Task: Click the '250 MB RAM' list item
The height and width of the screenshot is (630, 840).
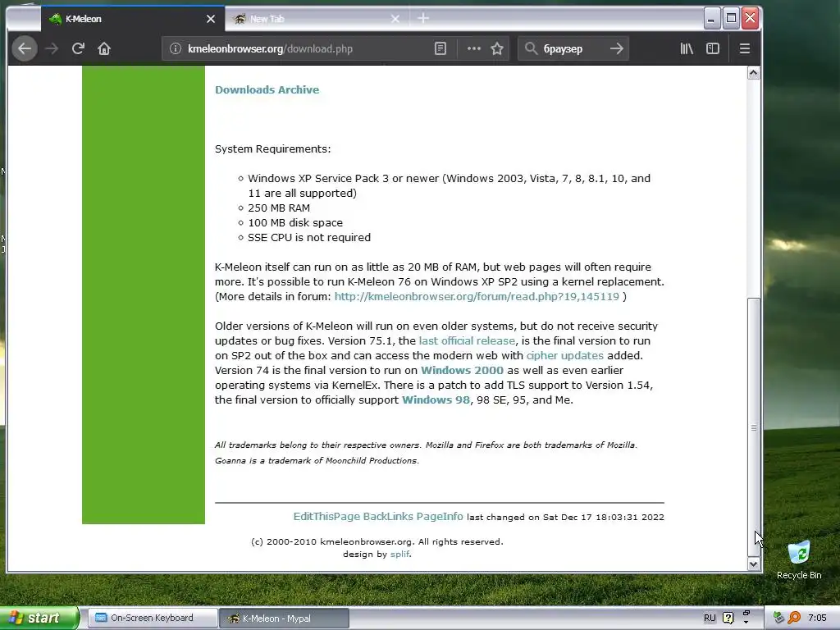Action: (x=279, y=208)
